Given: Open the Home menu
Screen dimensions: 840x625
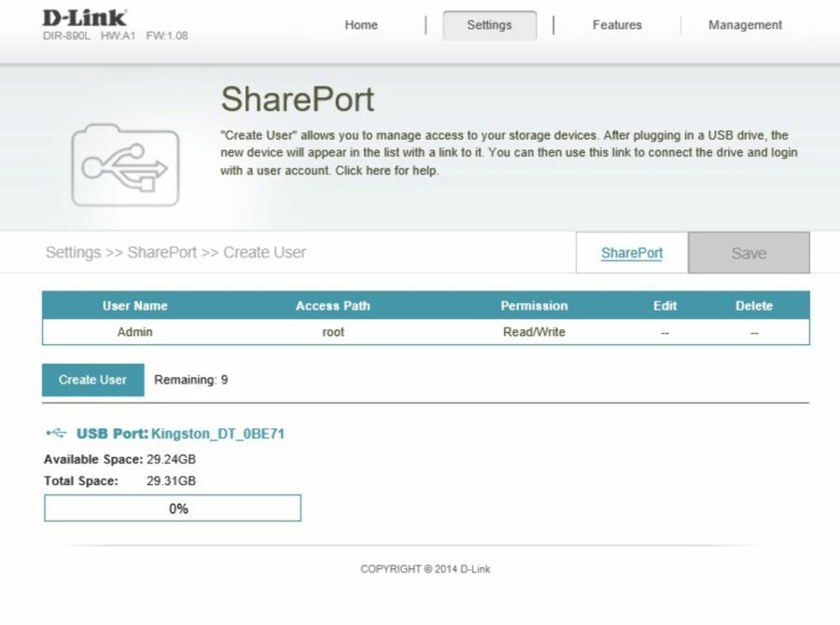Looking at the screenshot, I should [x=361, y=25].
